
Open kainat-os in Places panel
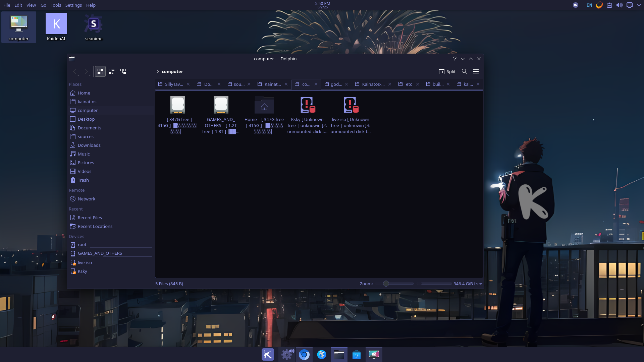[110, 102]
